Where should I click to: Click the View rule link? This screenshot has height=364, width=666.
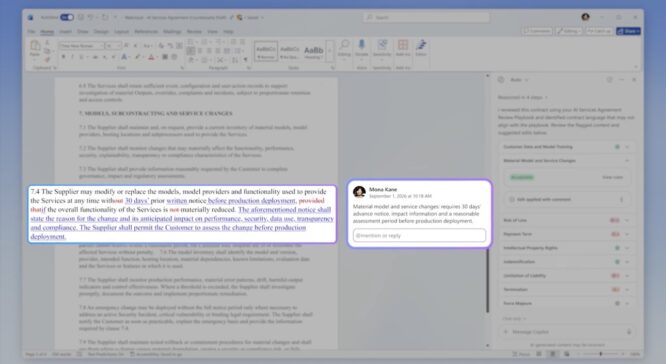point(612,178)
